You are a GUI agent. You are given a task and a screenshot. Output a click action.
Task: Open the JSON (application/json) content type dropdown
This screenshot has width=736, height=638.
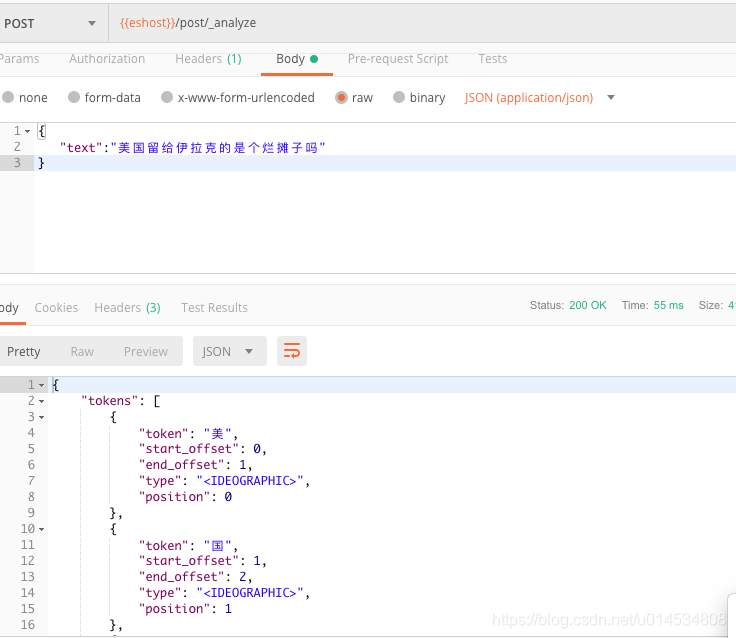540,98
